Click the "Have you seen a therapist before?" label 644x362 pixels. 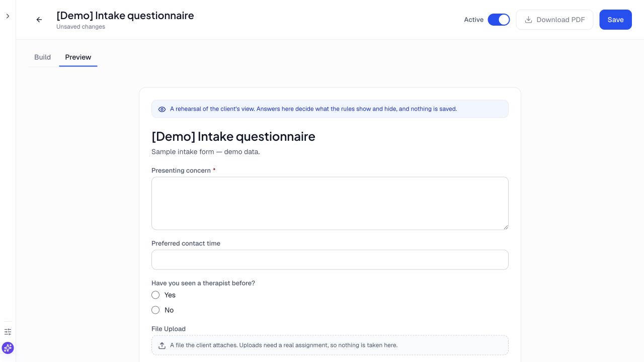203,283
